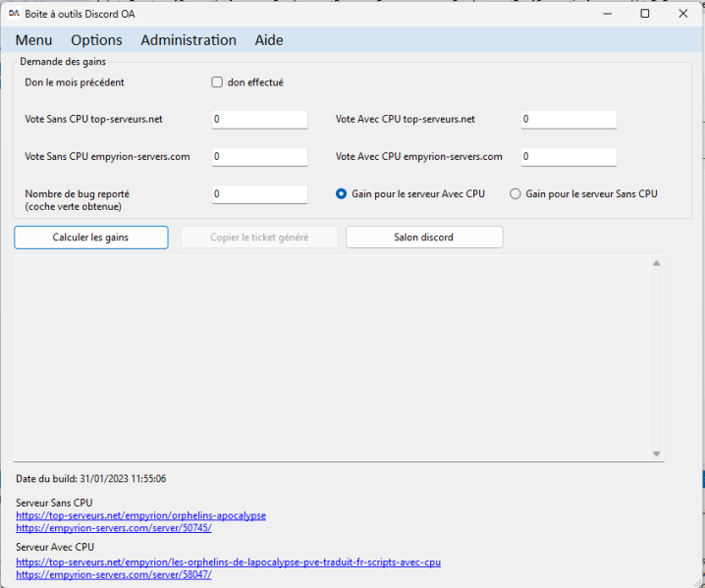The width and height of the screenshot is (705, 588).
Task: Open the Administration menu
Action: click(189, 40)
